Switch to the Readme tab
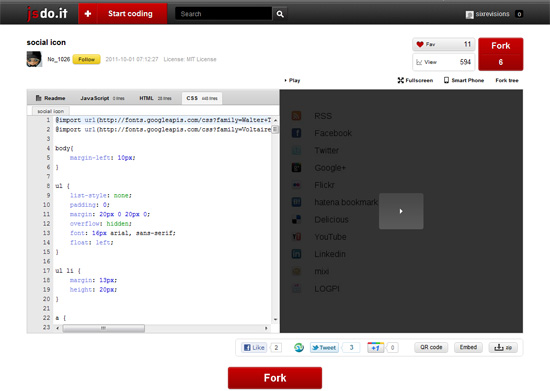This screenshot has width=550, height=391. pyautogui.click(x=51, y=98)
